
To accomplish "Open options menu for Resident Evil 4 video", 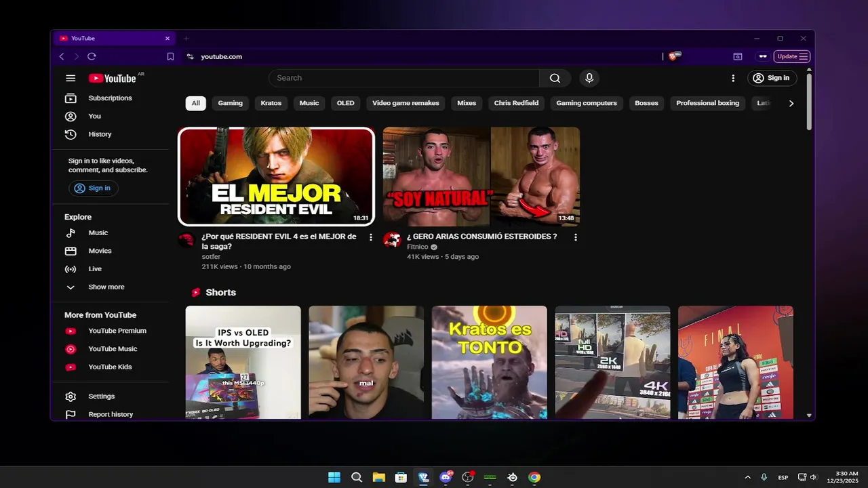I will click(x=370, y=237).
